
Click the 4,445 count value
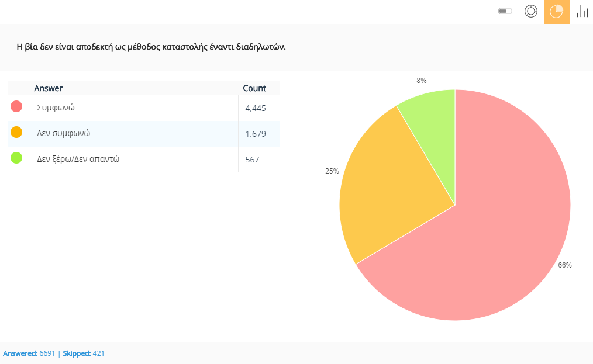[x=256, y=108]
